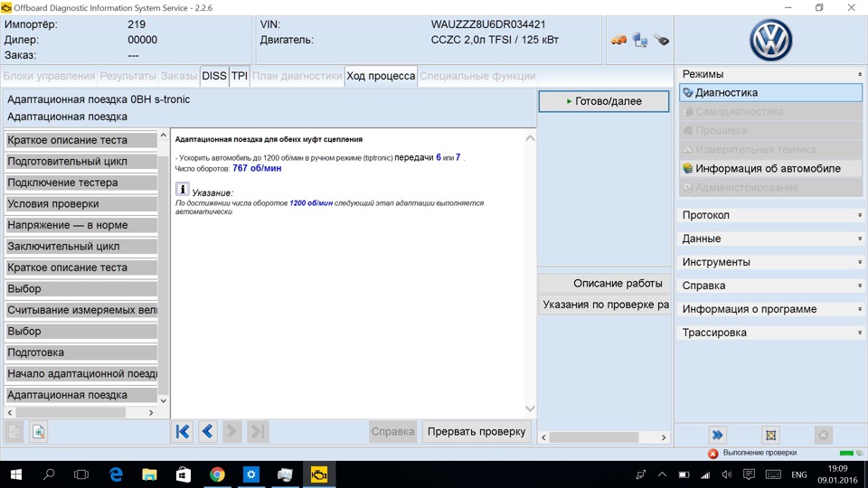Click ODIS app icon on taskbar
Viewport: 868px width, 488px height.
click(x=319, y=474)
